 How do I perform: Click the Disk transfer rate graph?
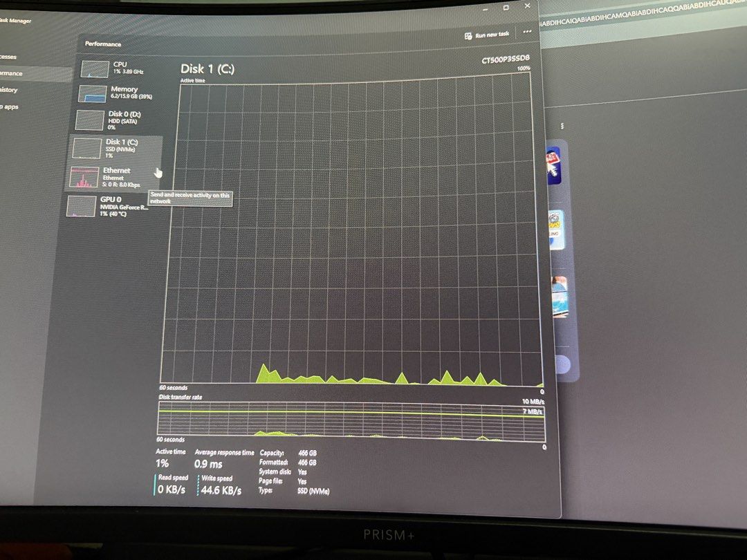pyautogui.click(x=351, y=422)
